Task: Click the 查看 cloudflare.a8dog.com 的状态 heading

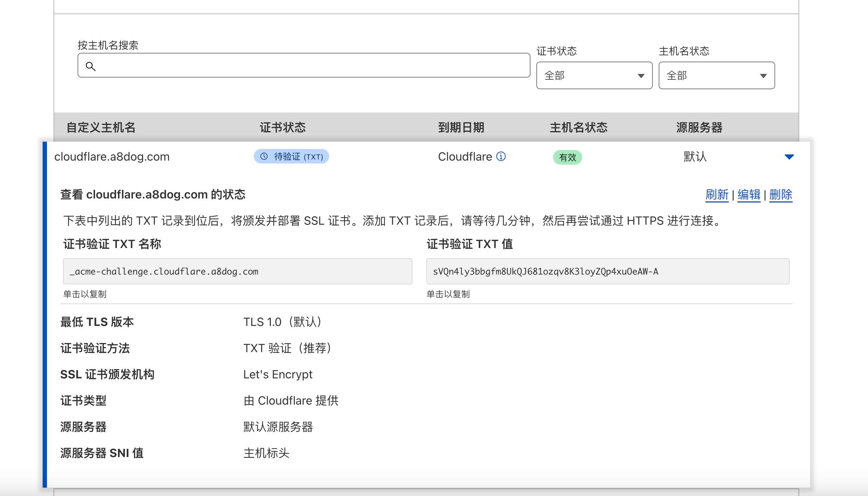Action: pyautogui.click(x=153, y=194)
